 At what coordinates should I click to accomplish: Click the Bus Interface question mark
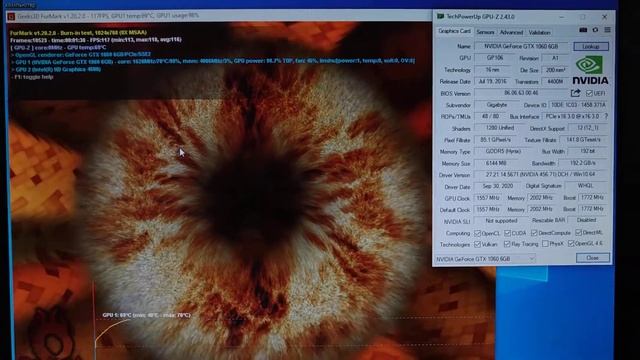(606, 116)
